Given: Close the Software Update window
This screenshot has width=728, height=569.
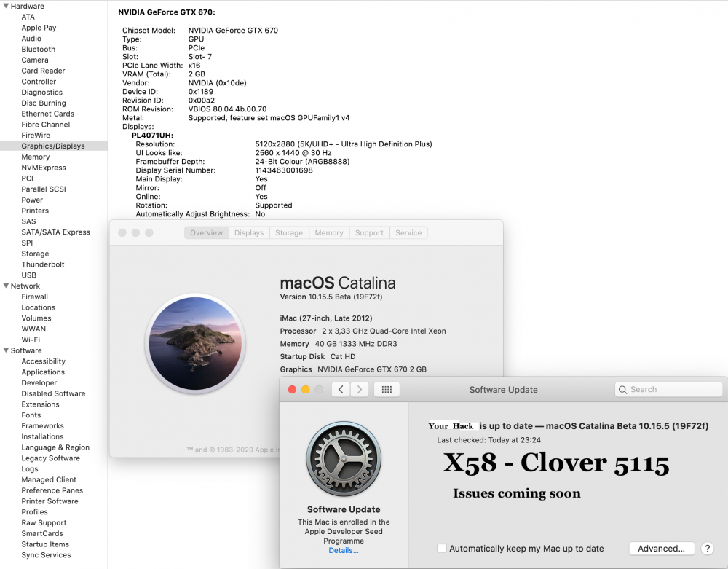Looking at the screenshot, I should 292,390.
